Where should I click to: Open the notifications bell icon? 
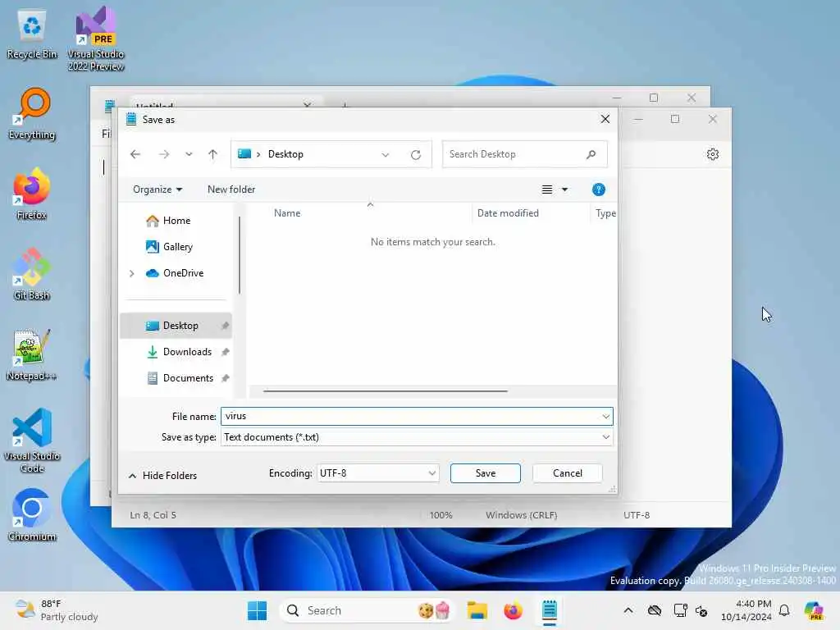click(x=784, y=610)
